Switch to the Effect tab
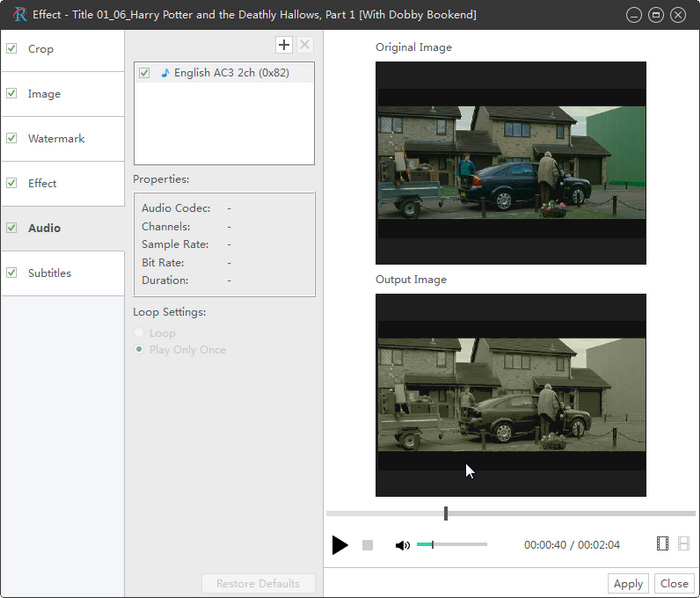Image resolution: width=700 pixels, height=598 pixels. tap(43, 184)
